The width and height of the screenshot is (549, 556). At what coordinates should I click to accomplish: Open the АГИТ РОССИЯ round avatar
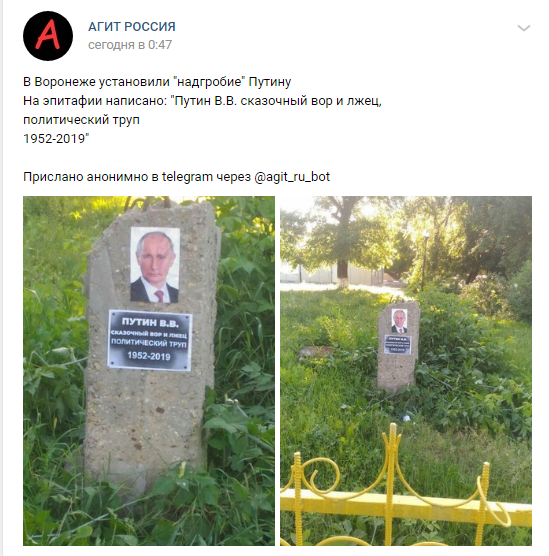pos(48,36)
